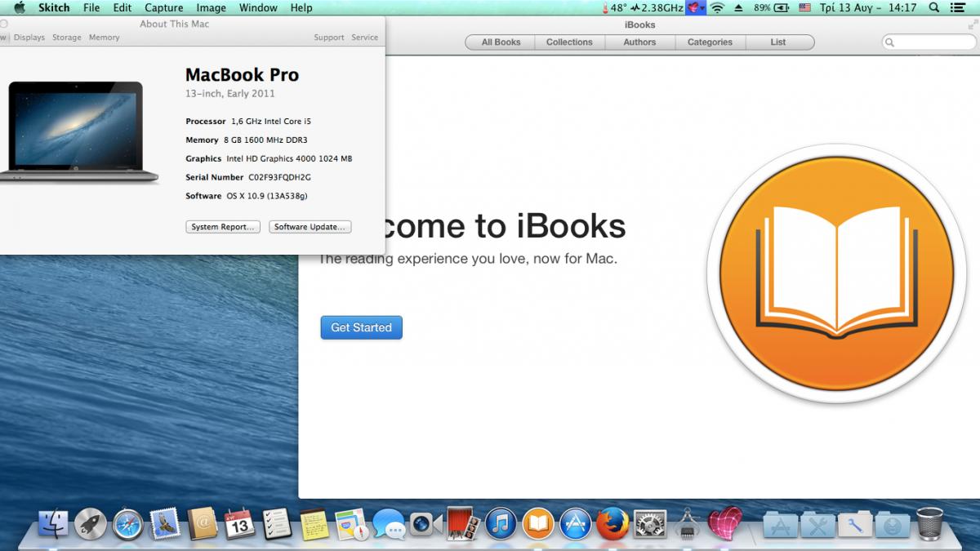980x551 pixels.
Task: Open Safari compass icon in Dock
Action: coord(128,524)
